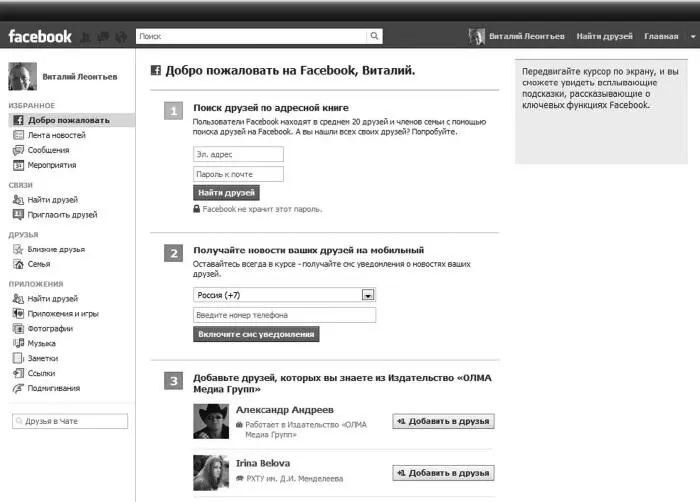Click the Близкие друзья star icon

click(18, 249)
